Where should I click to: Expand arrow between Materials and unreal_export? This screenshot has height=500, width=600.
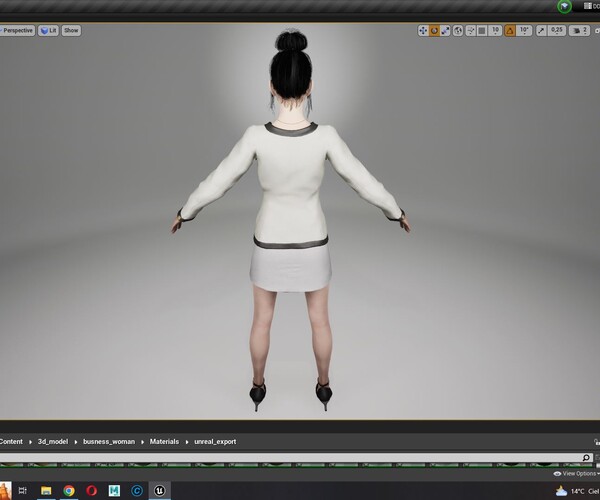point(187,442)
